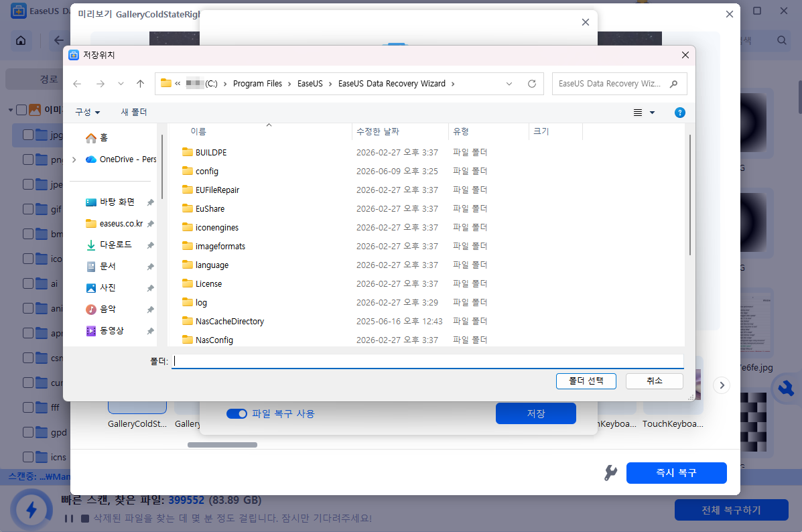Select the NasConfig folder
The height and width of the screenshot is (532, 802).
(208, 340)
